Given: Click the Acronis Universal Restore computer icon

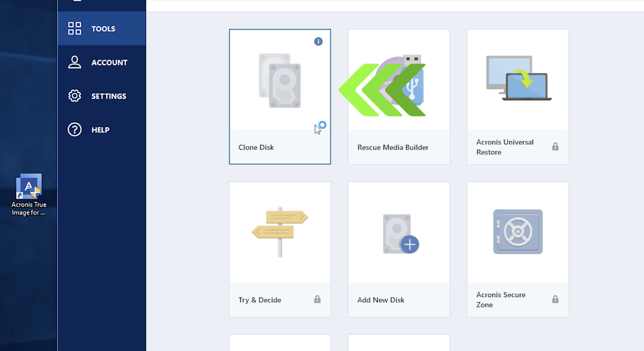Looking at the screenshot, I should pos(518,78).
